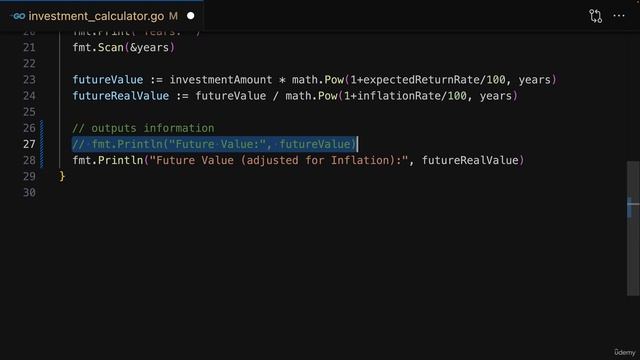Viewport: 640px width, 360px height.
Task: Place cursor on futureValue variable at line 23
Action: coord(108,80)
